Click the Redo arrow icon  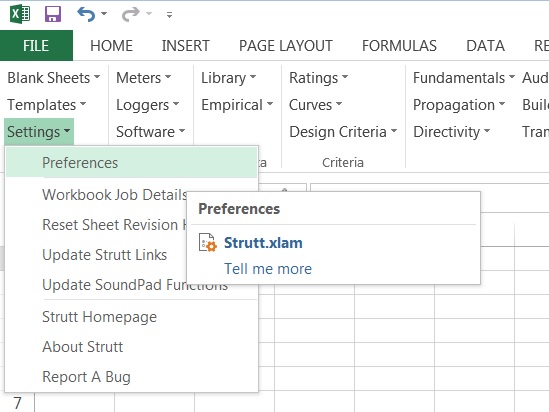pyautogui.click(x=131, y=14)
